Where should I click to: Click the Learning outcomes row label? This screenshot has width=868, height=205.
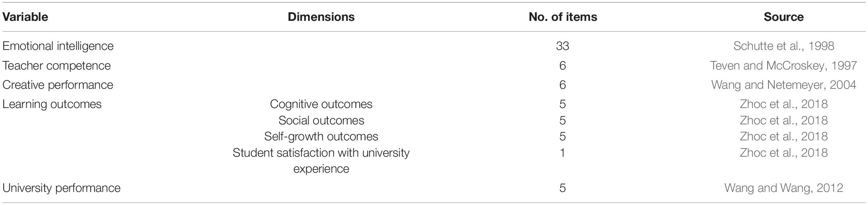tap(52, 104)
